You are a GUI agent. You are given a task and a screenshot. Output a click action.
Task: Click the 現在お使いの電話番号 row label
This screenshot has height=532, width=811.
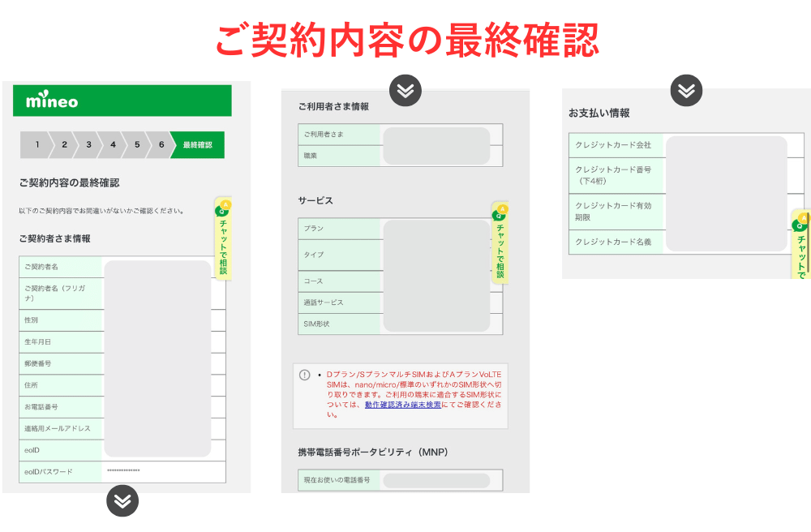(x=337, y=480)
